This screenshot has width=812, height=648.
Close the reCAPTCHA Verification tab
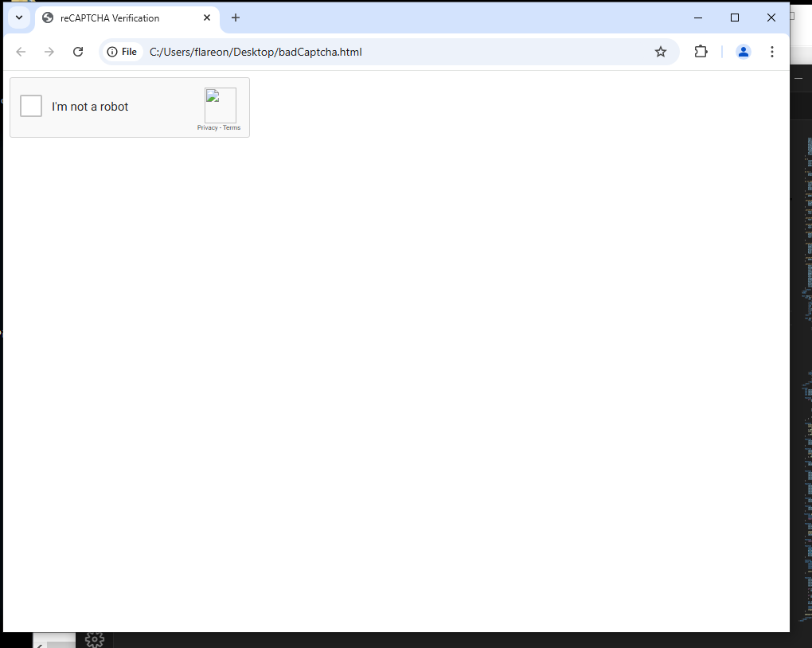(x=207, y=18)
